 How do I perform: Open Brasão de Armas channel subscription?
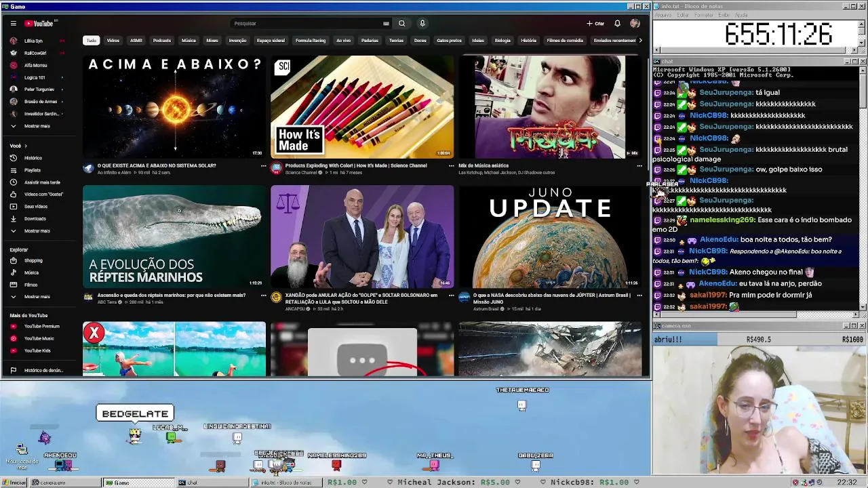(40, 102)
